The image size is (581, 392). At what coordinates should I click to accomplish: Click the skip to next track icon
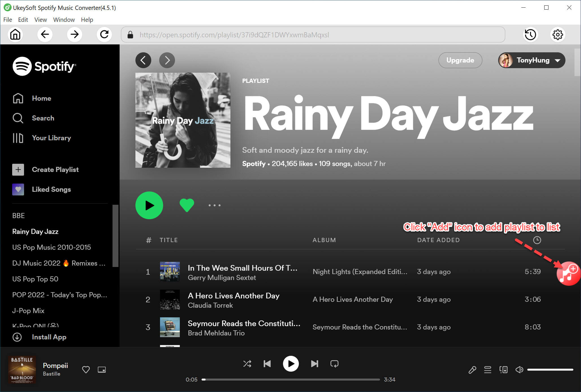pyautogui.click(x=314, y=363)
